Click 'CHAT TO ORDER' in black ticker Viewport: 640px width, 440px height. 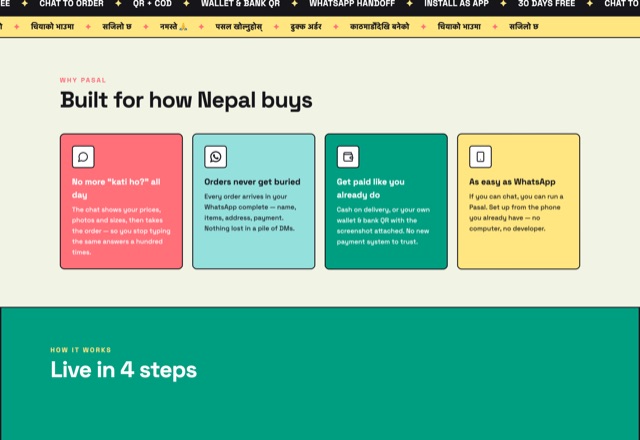coord(71,4)
